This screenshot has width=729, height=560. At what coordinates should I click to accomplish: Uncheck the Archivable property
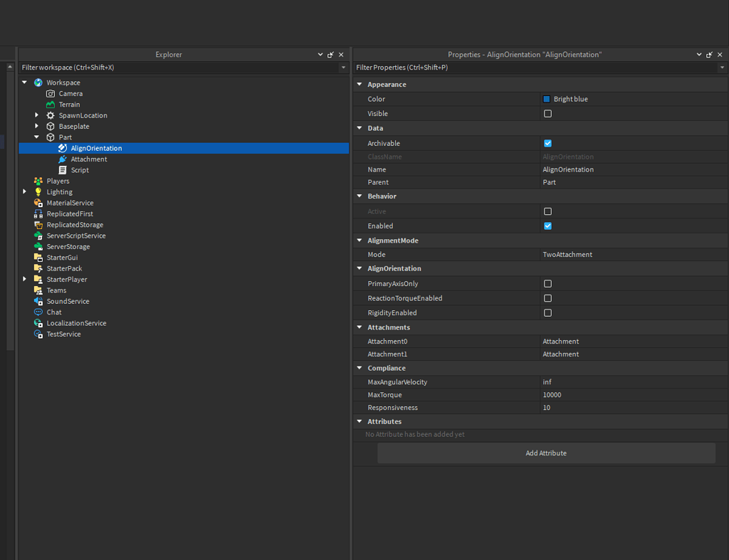pyautogui.click(x=547, y=143)
